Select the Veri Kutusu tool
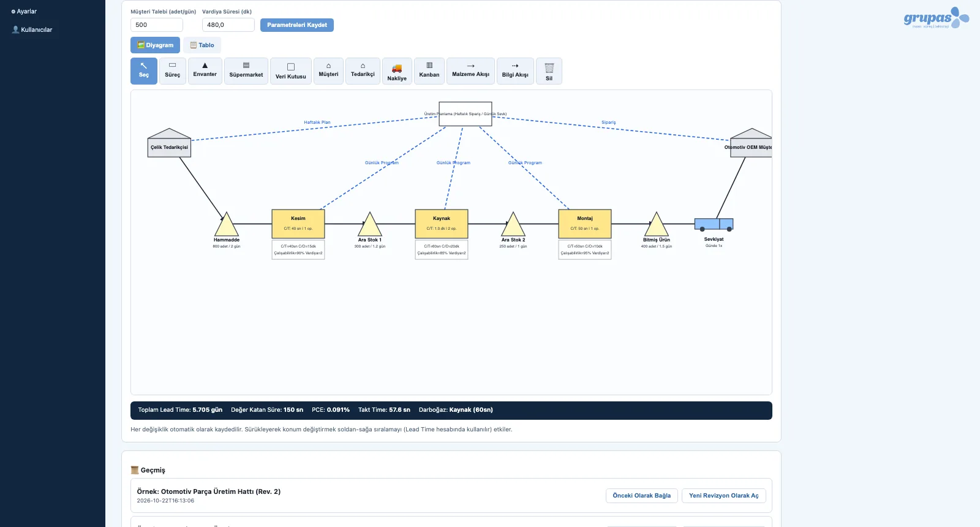The width and height of the screenshot is (980, 527). tap(291, 71)
